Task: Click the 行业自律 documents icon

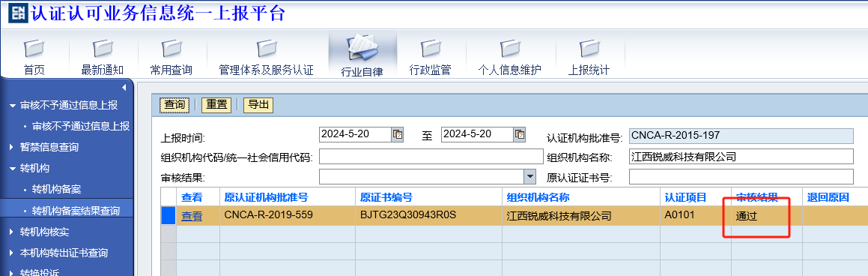Action: (362, 48)
